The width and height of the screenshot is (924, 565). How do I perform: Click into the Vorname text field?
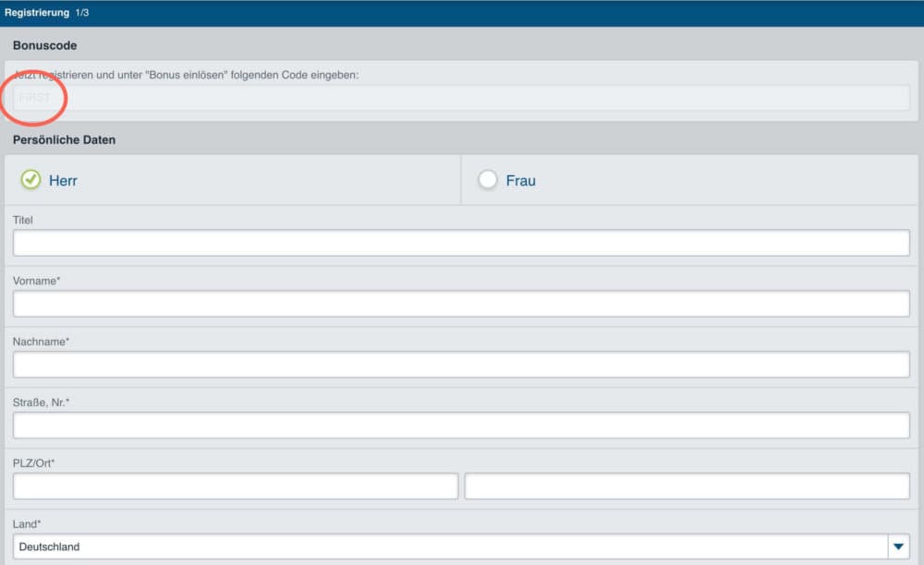click(461, 304)
